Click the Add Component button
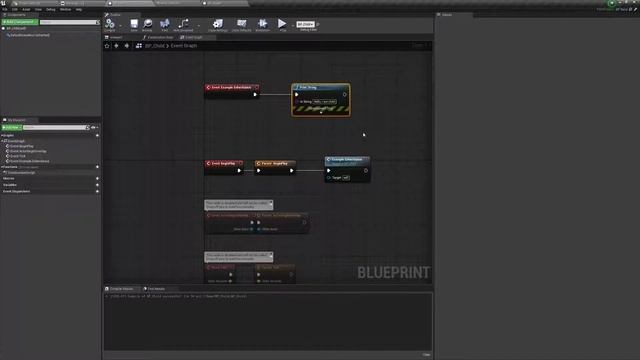Screen dimensions: 640x360 pos(20,22)
